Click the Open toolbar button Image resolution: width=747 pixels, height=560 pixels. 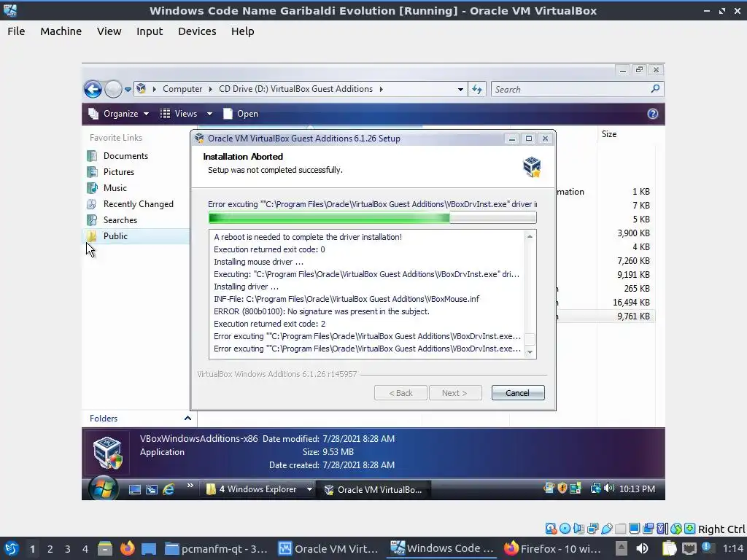click(241, 114)
